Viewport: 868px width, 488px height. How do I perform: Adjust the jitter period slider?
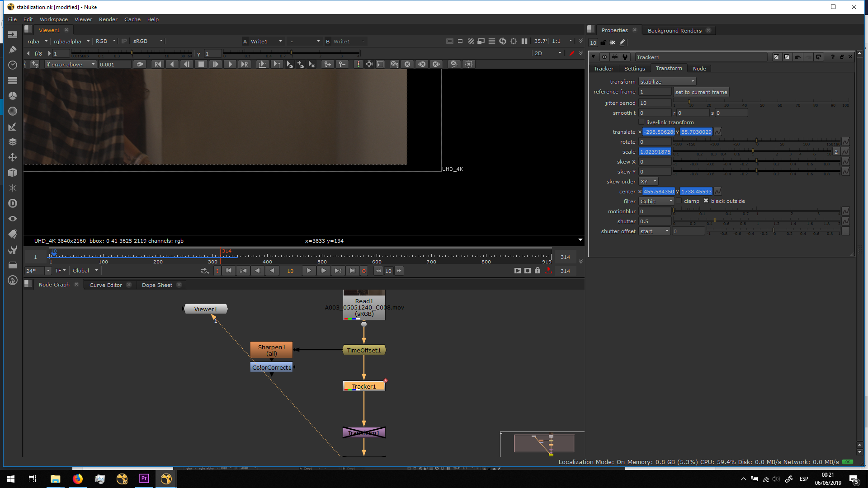coord(689,103)
